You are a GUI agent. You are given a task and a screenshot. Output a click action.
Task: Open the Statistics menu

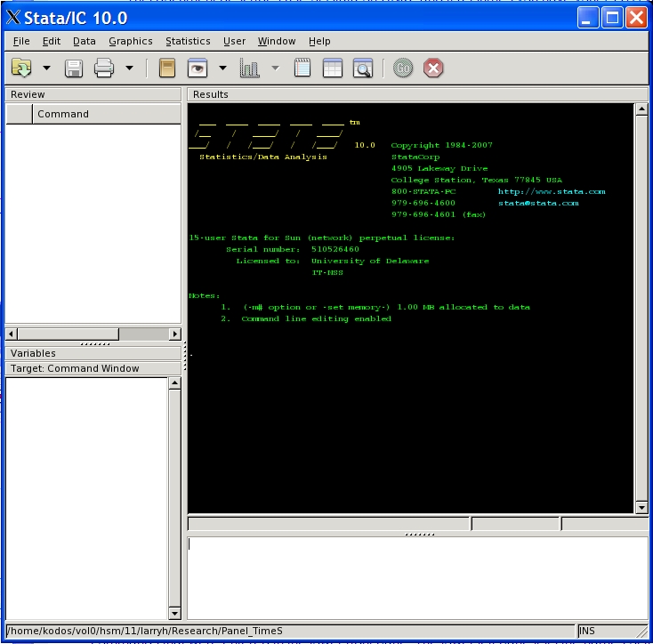[188, 41]
